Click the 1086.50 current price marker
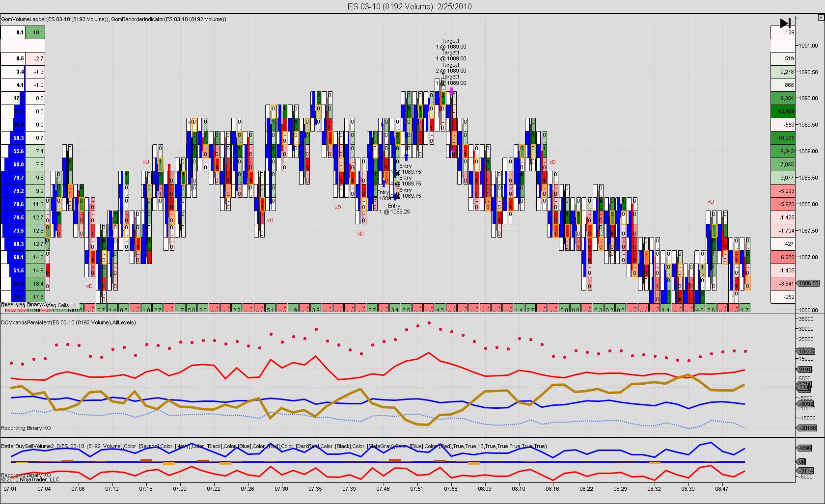 (x=808, y=283)
